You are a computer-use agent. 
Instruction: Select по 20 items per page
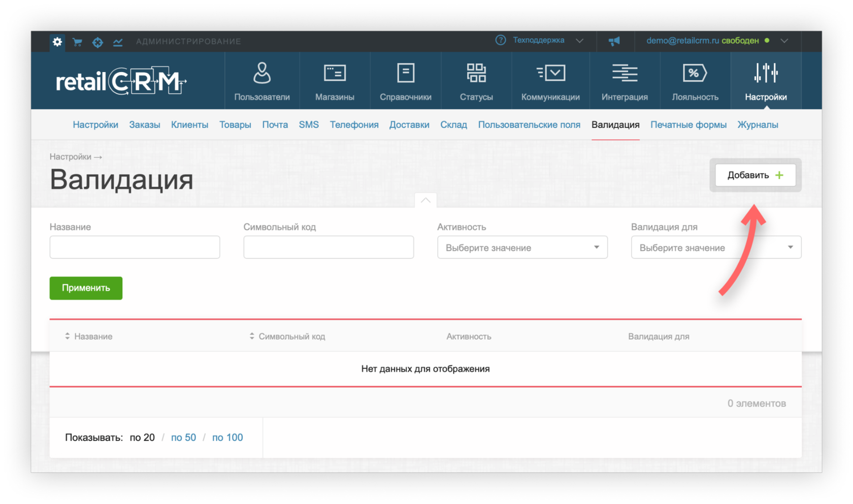click(142, 438)
